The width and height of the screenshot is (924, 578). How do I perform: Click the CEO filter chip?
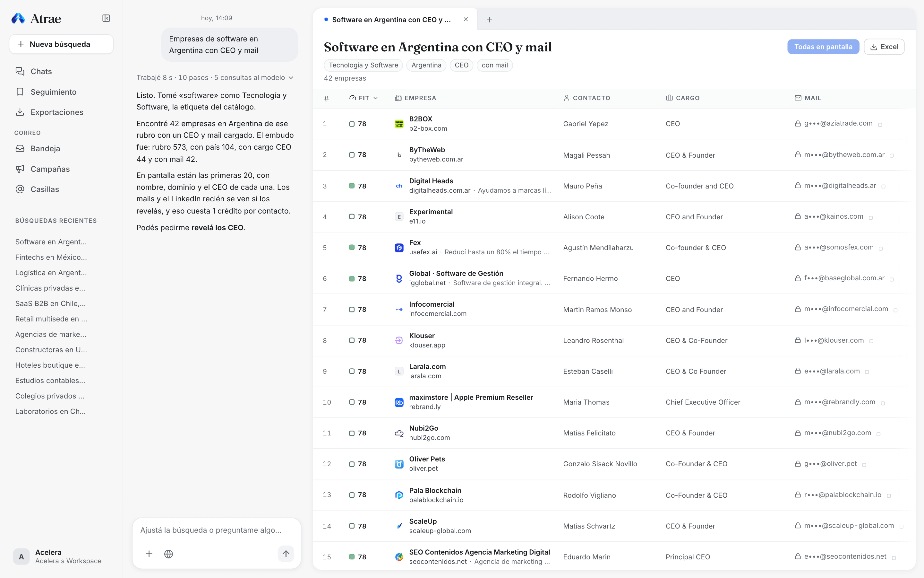[x=461, y=66]
